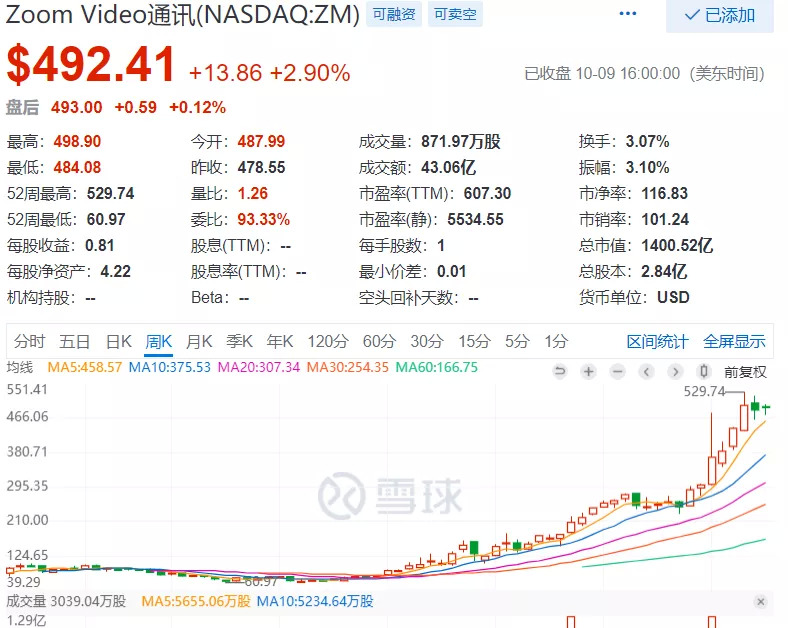Select the 分时 chart tab
788x628 pixels.
tap(29, 342)
